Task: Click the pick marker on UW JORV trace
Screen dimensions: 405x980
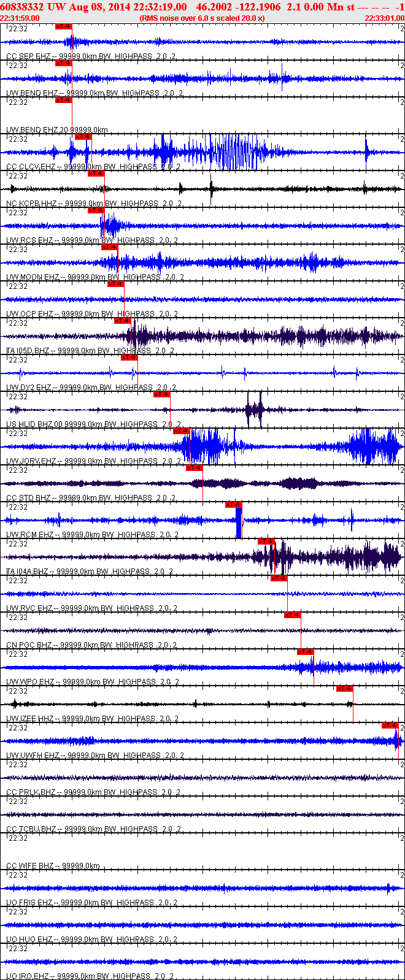Action: click(182, 431)
